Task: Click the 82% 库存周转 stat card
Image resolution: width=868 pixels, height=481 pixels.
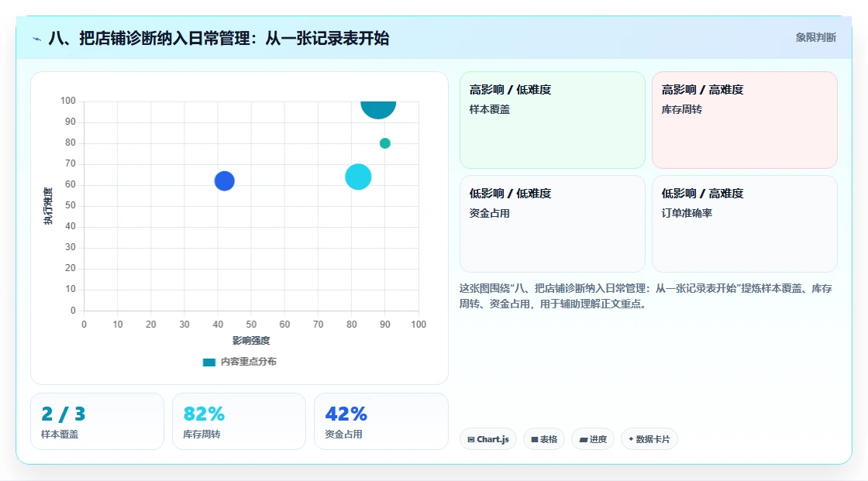Action: (239, 421)
